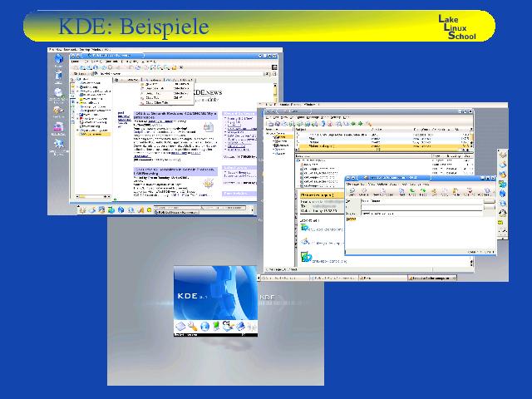Viewport: 532px width, 399px height.
Task: Click the mail composer window's title bar
Action: 420,178
